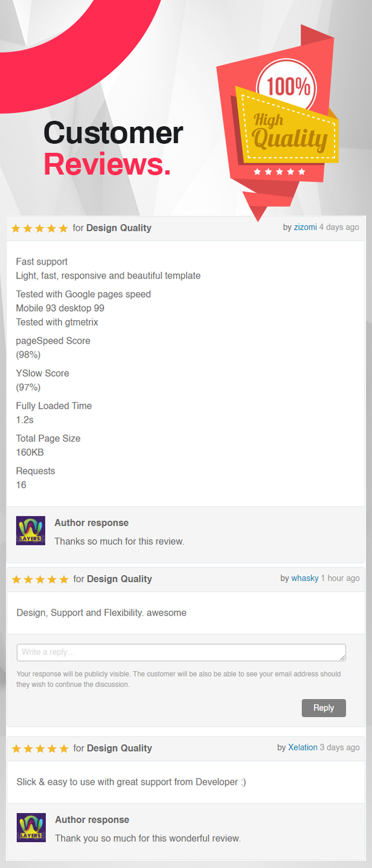Image resolution: width=372 pixels, height=868 pixels.
Task: Open Xelation's user profile link
Action: point(303,747)
